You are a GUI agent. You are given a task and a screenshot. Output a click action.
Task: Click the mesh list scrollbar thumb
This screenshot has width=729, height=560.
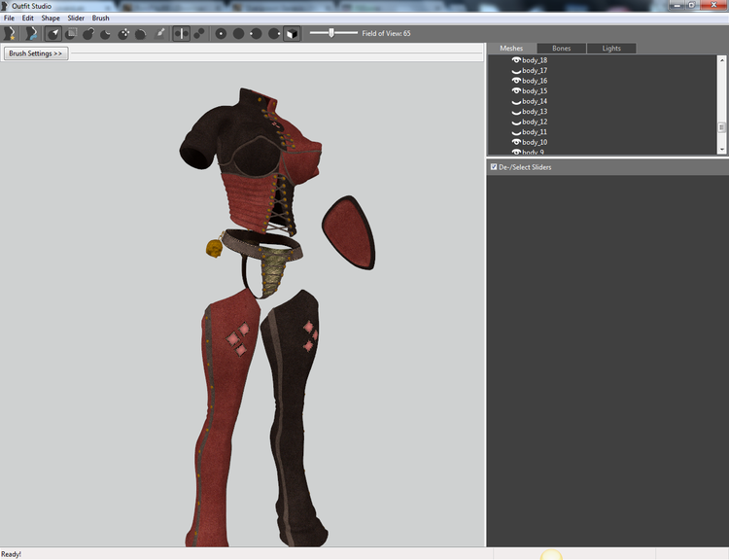click(721, 127)
